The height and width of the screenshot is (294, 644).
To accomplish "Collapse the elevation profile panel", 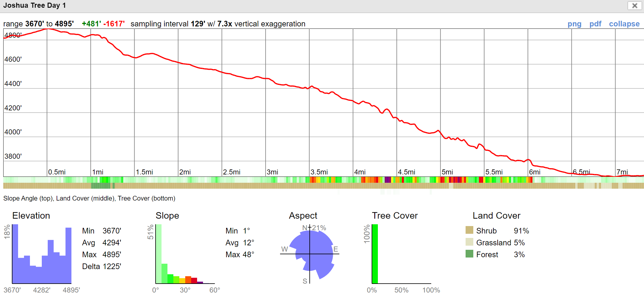I will pyautogui.click(x=624, y=24).
